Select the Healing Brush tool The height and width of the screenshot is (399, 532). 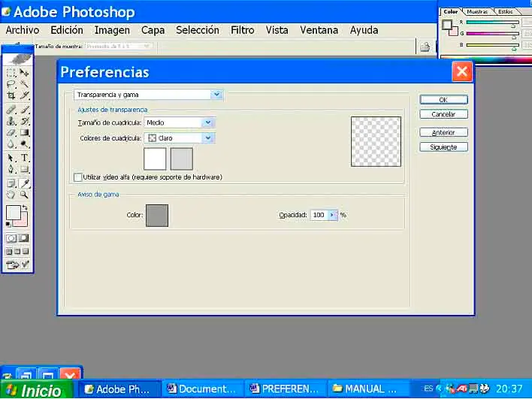[x=11, y=110]
